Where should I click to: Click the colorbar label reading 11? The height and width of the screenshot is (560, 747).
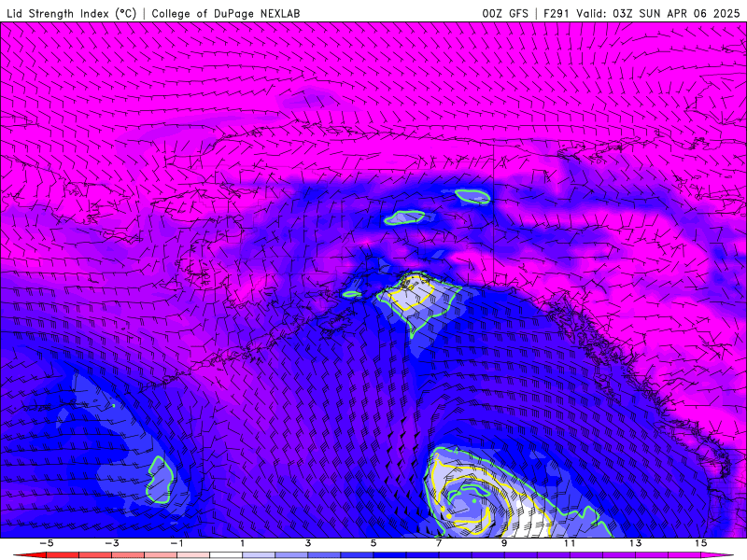click(570, 543)
